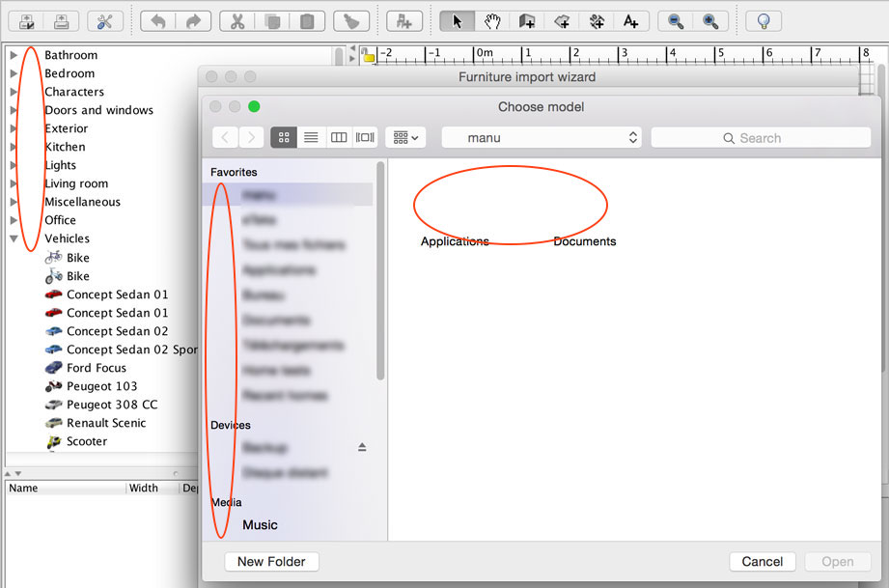Collapse the Vehicles catalog category
The height and width of the screenshot is (588, 889).
(x=14, y=238)
